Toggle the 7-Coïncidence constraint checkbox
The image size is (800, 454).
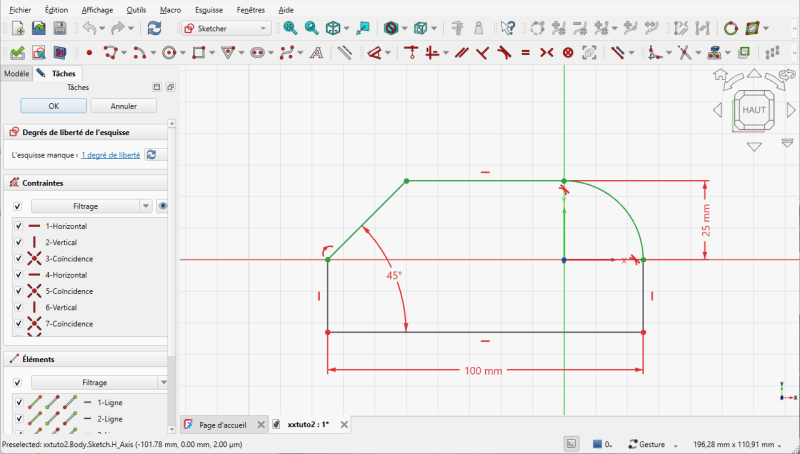[x=18, y=323]
